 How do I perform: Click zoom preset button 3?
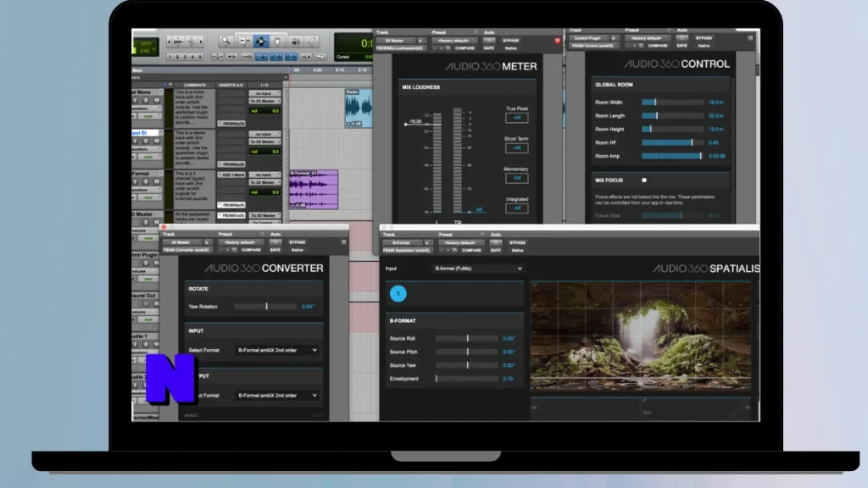coord(185,57)
